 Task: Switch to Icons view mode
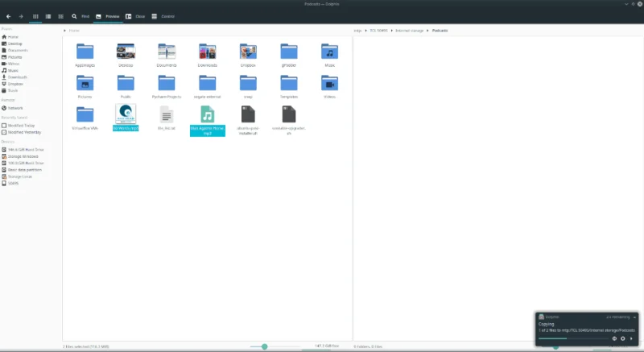35,16
